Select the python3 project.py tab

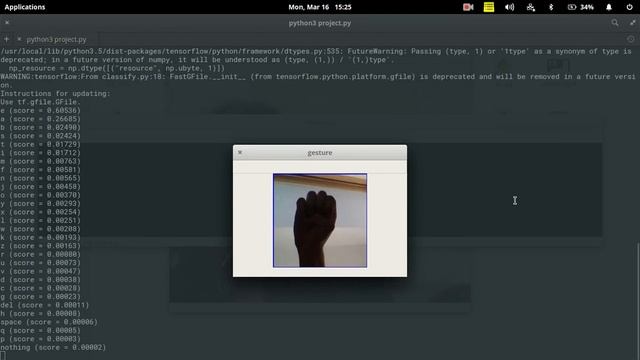(56, 40)
